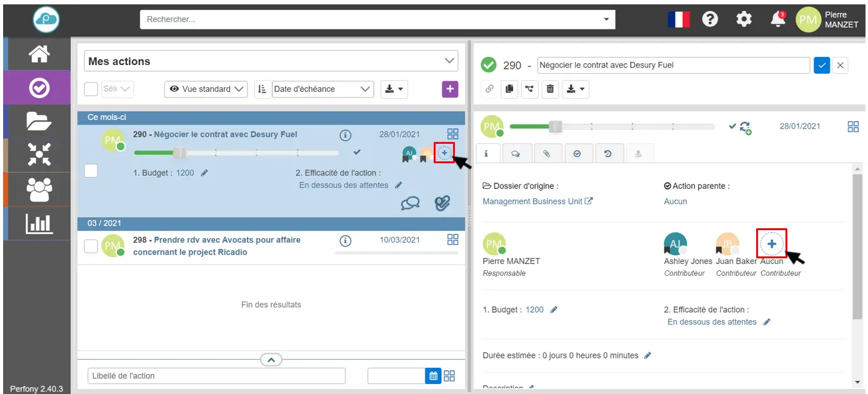
Task: Open the folders section in left sidebar
Action: 39,121
